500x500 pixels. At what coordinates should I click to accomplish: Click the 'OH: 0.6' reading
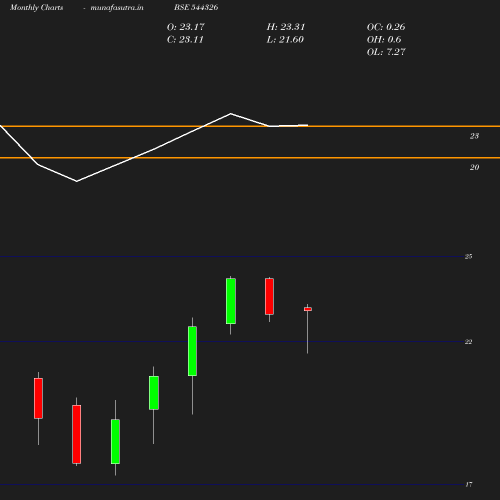tap(384, 39)
